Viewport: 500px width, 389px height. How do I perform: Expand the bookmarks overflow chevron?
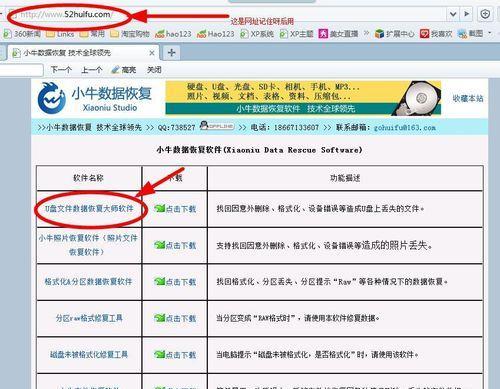click(x=366, y=33)
